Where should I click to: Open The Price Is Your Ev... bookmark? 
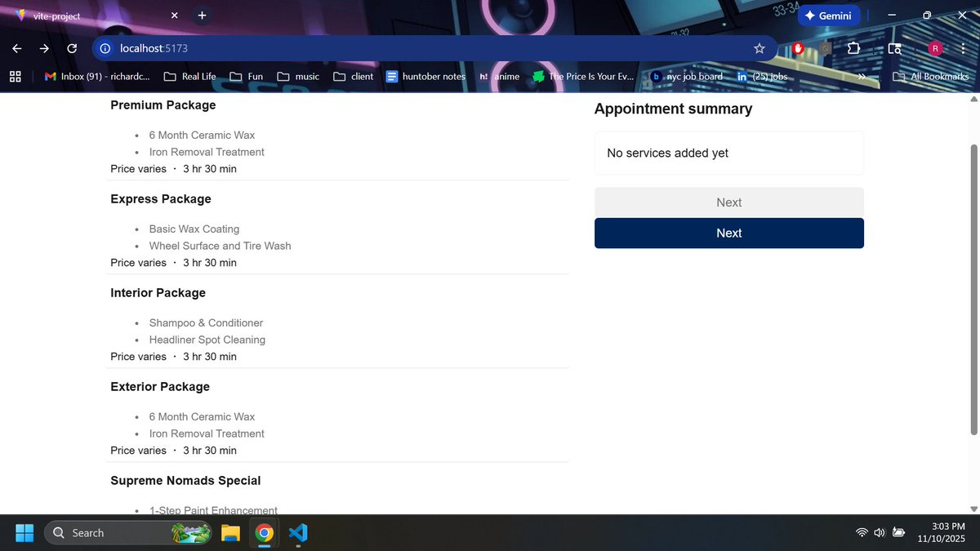point(583,76)
